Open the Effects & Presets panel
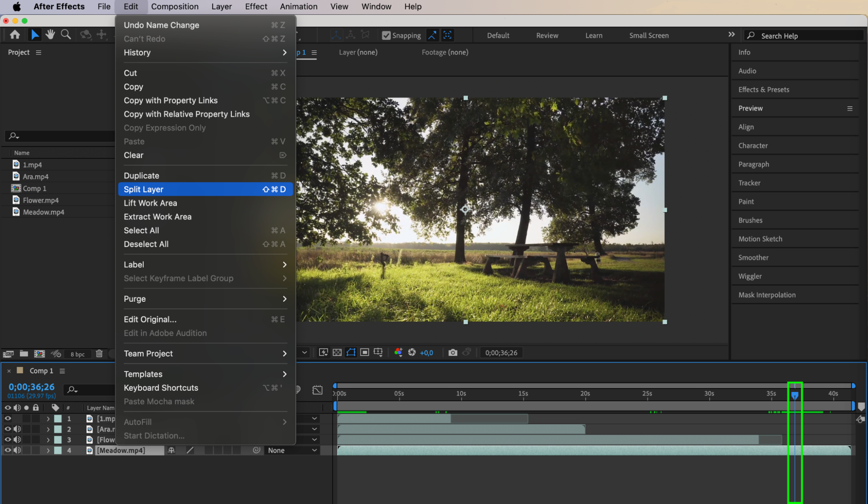The height and width of the screenshot is (504, 868). (x=763, y=89)
